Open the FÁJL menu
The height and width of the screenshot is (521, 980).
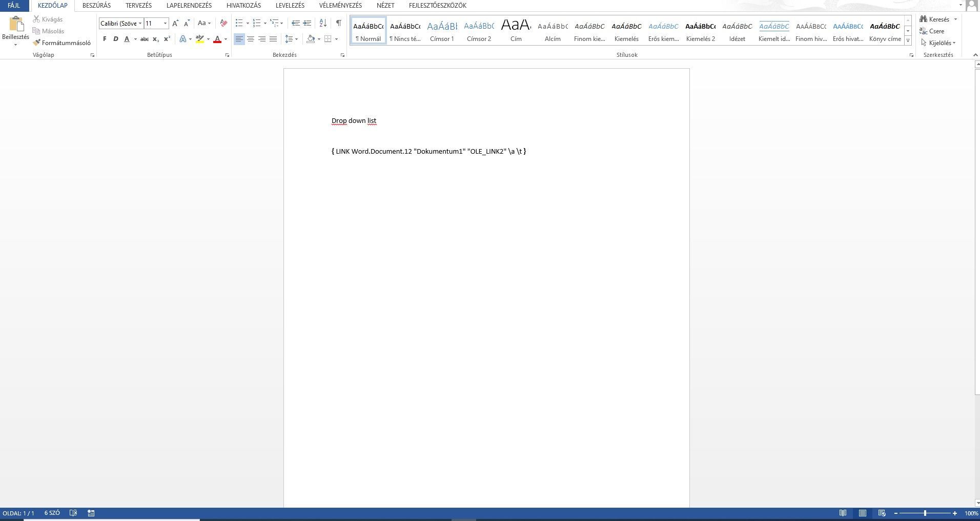click(14, 6)
